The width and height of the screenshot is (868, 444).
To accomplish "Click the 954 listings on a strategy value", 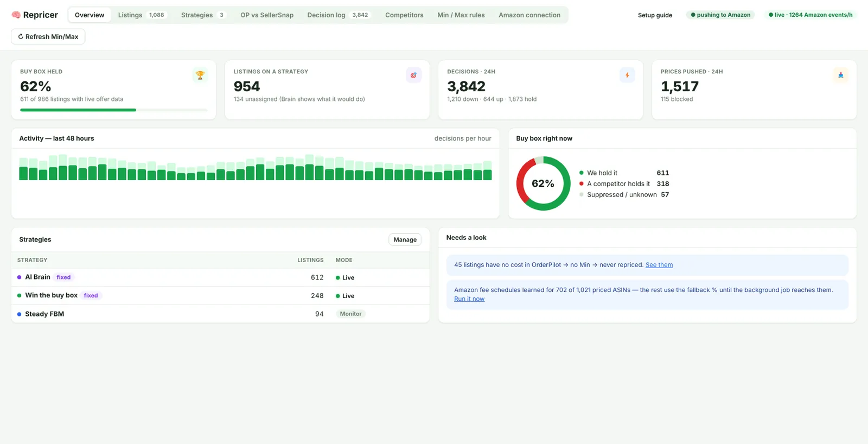I will point(247,86).
